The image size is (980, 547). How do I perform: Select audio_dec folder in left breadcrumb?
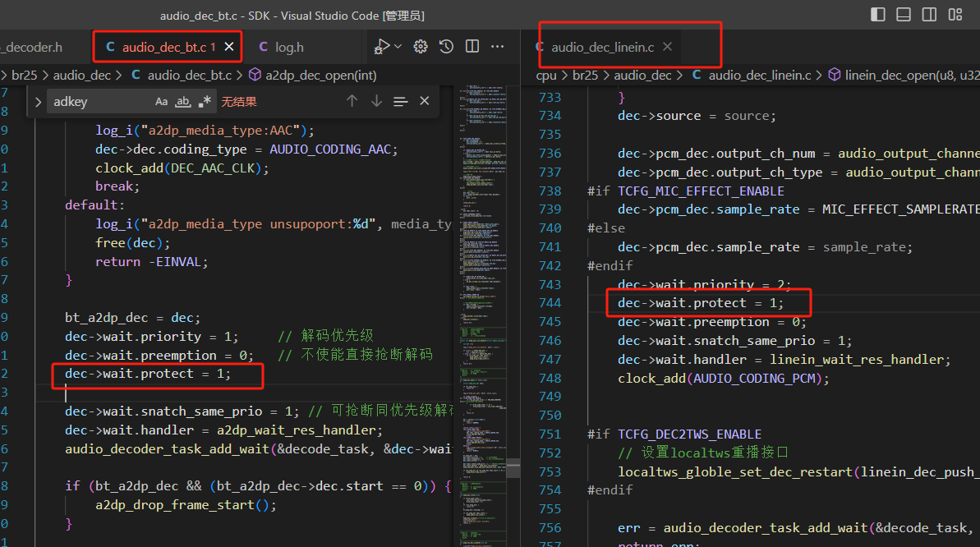click(82, 75)
